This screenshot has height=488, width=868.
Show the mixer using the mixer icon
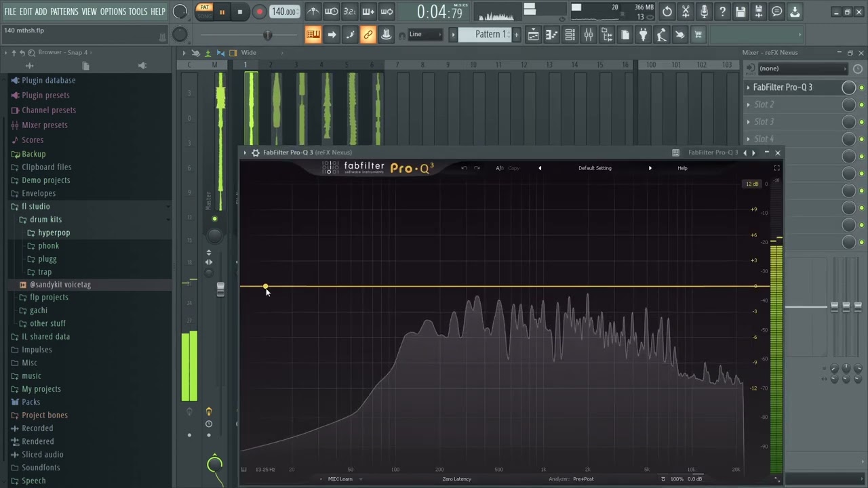click(589, 35)
